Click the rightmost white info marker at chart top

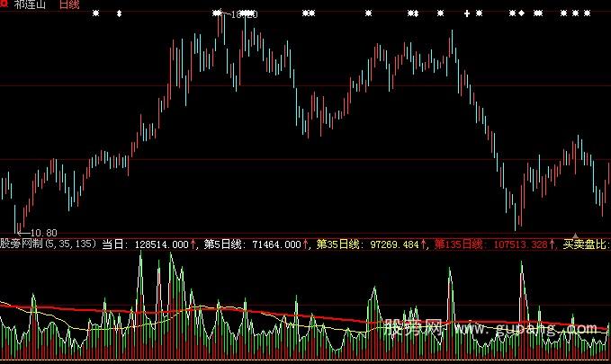588,13
